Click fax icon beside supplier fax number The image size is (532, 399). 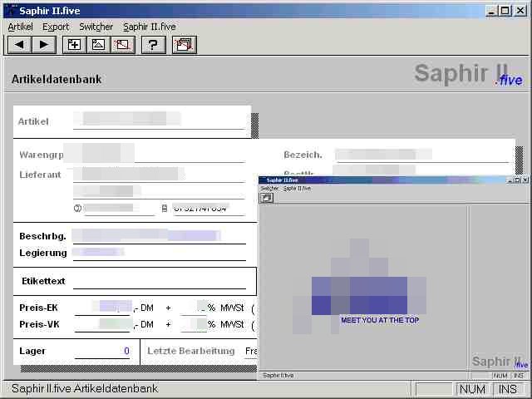(x=165, y=209)
